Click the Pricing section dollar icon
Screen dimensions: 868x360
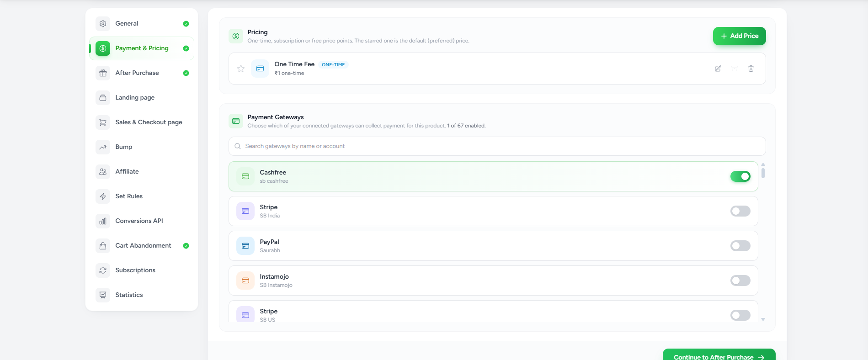pos(236,36)
